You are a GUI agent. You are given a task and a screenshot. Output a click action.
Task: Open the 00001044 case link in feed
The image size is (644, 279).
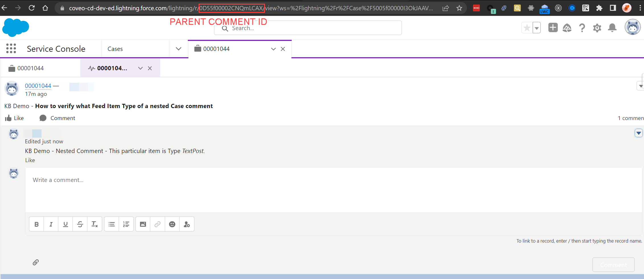click(38, 86)
